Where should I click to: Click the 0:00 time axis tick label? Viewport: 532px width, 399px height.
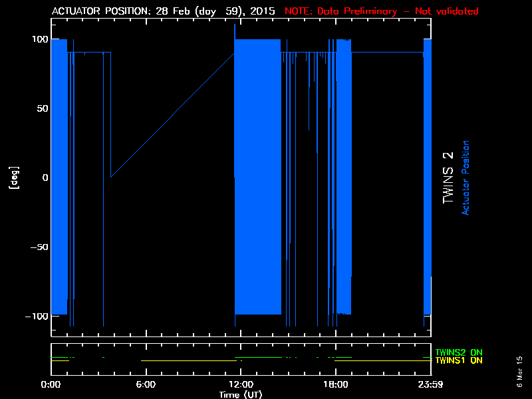point(51,384)
